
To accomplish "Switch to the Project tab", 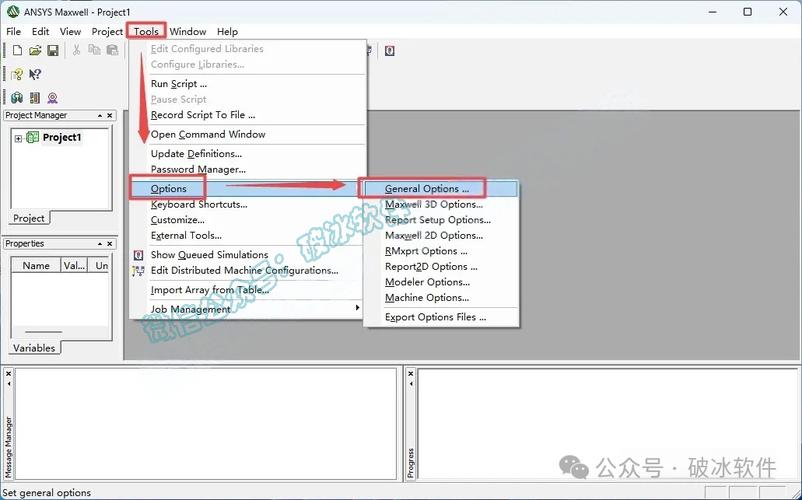I will pyautogui.click(x=29, y=218).
